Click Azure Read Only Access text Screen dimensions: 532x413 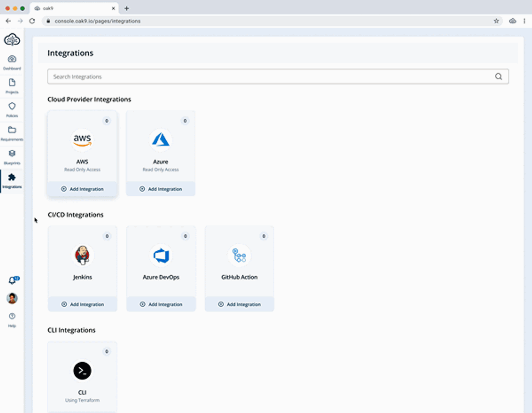pos(161,169)
